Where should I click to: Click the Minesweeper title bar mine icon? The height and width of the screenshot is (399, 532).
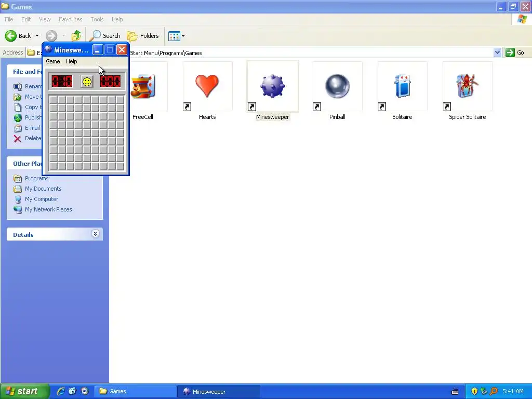click(x=48, y=49)
